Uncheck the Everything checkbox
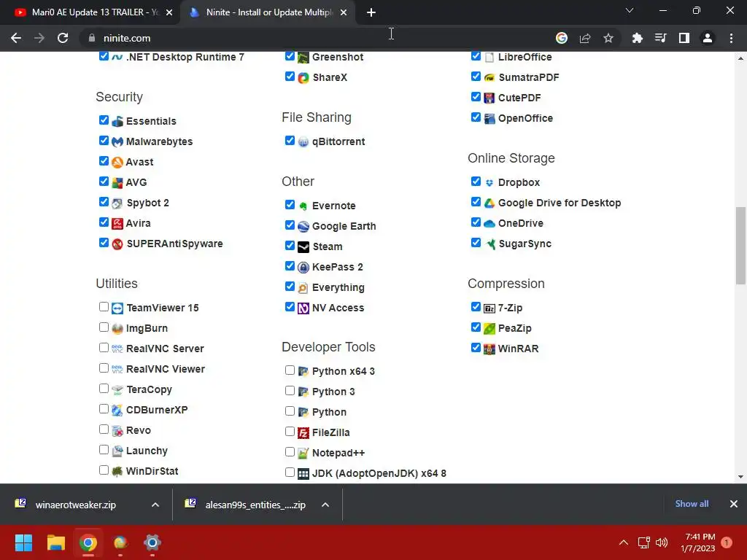 290,286
